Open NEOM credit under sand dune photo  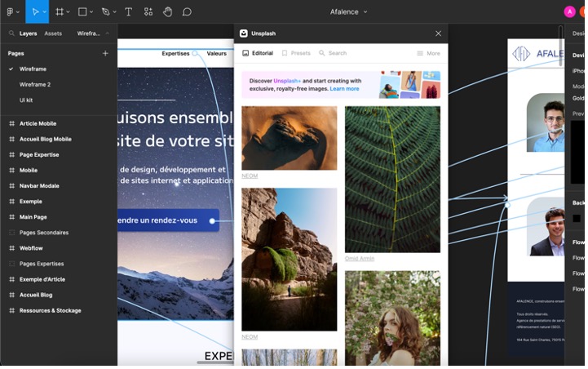[x=250, y=176]
